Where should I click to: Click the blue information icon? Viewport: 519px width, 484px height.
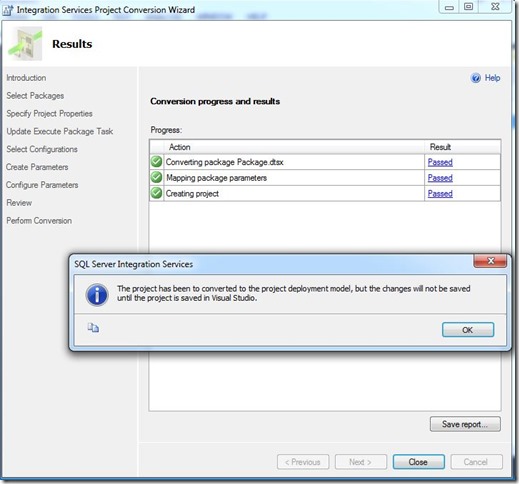pos(97,295)
